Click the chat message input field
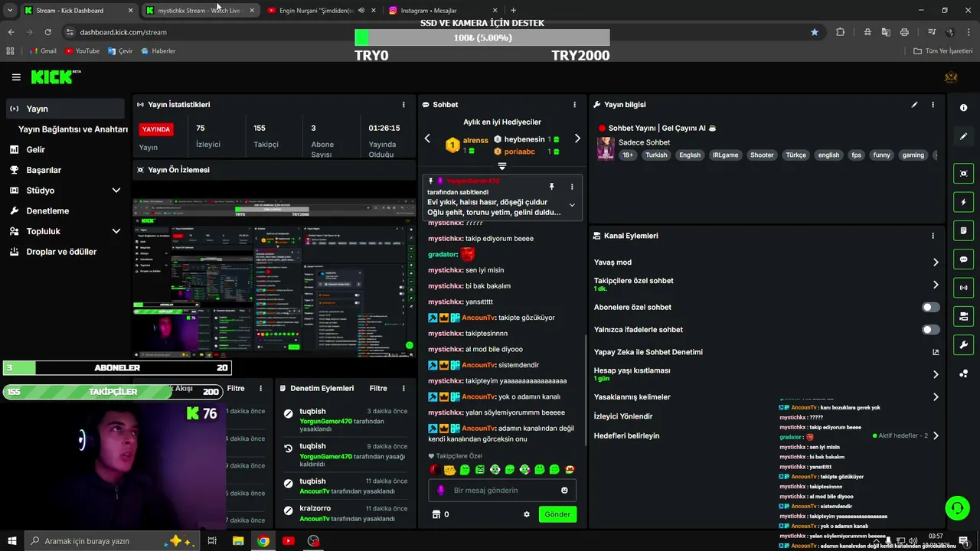Viewport: 980px width, 551px height. [502, 491]
